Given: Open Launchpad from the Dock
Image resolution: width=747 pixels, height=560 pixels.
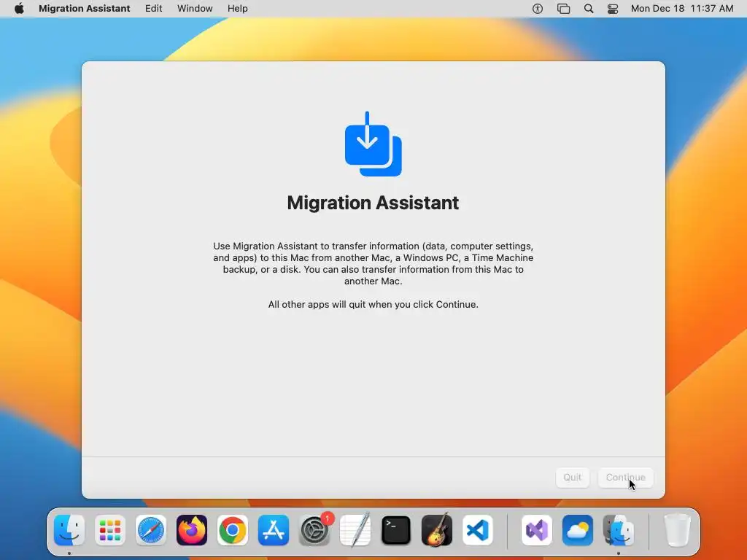Looking at the screenshot, I should coord(110,530).
